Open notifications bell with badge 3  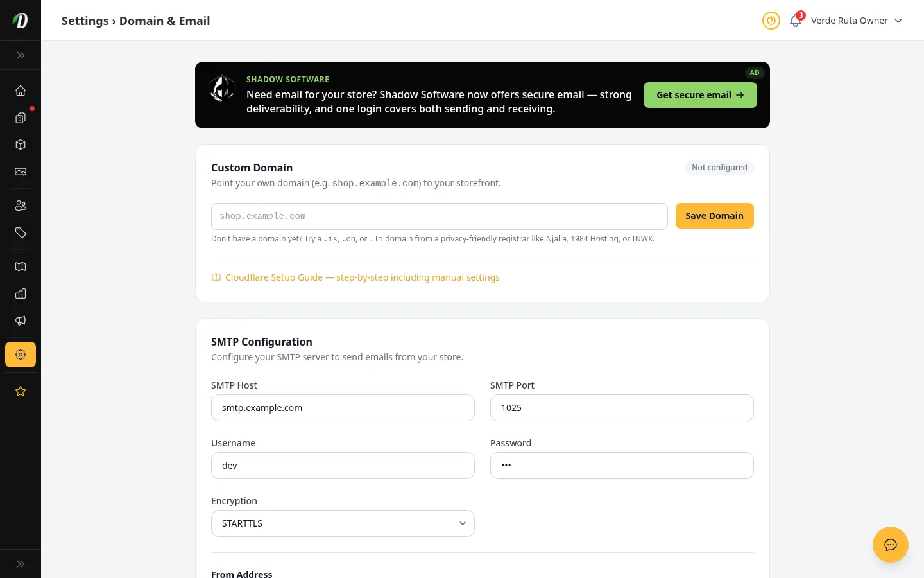pyautogui.click(x=796, y=21)
